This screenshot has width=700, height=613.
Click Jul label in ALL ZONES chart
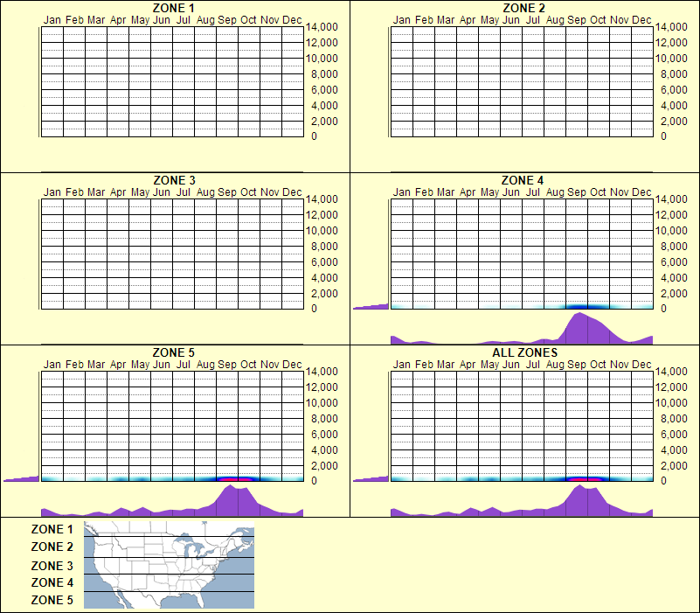click(x=532, y=365)
